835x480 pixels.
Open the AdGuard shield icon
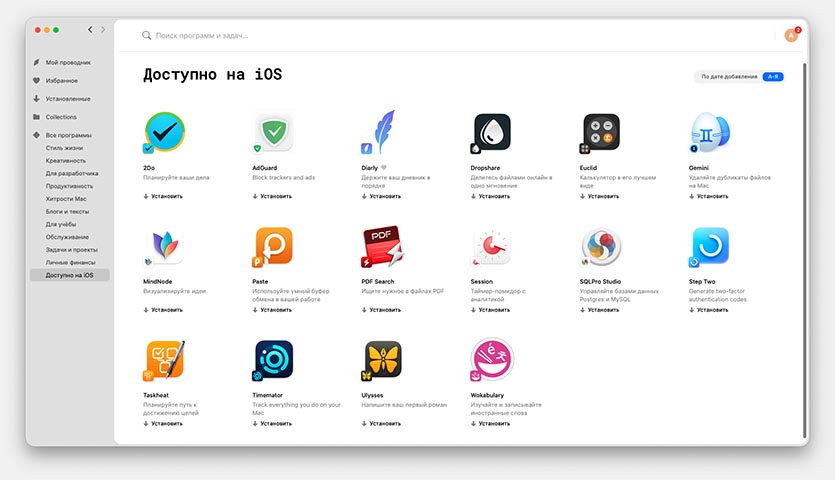[274, 132]
